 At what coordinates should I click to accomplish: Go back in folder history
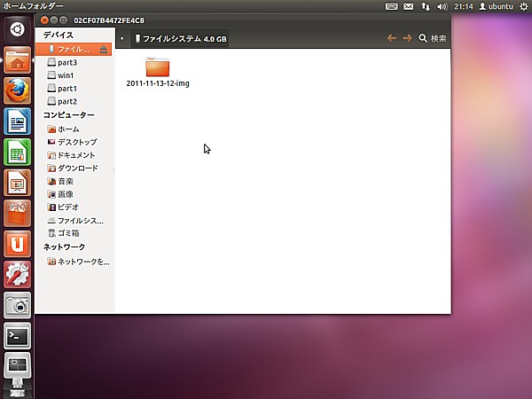click(x=392, y=38)
